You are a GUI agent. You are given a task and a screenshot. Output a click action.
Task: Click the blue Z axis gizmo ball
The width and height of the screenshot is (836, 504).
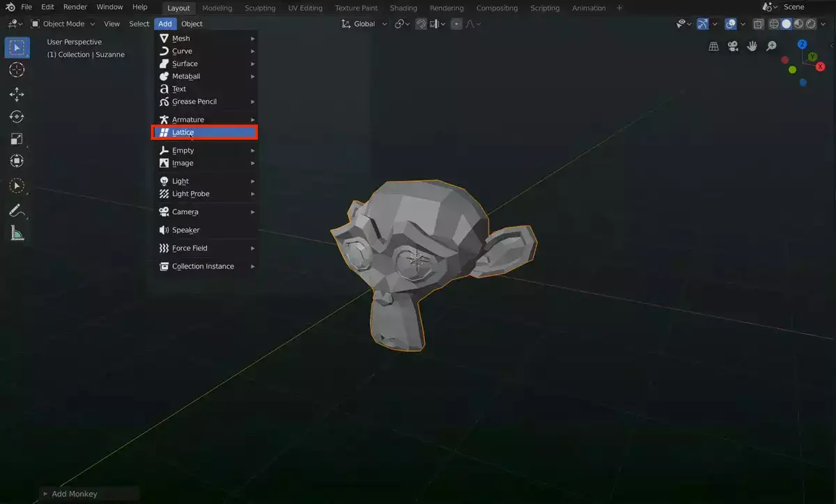[x=803, y=44]
